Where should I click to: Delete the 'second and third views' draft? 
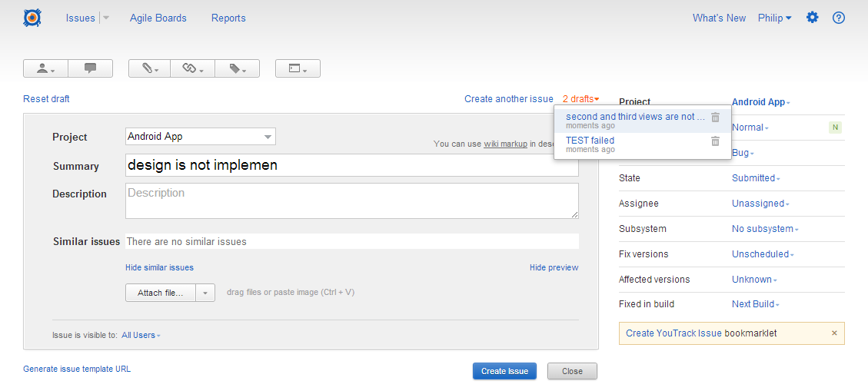tap(715, 118)
